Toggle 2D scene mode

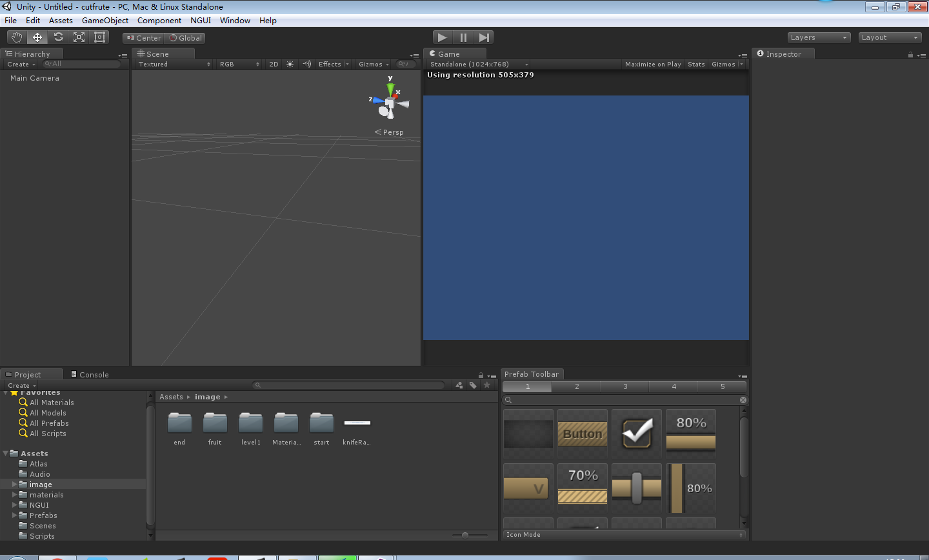(274, 64)
